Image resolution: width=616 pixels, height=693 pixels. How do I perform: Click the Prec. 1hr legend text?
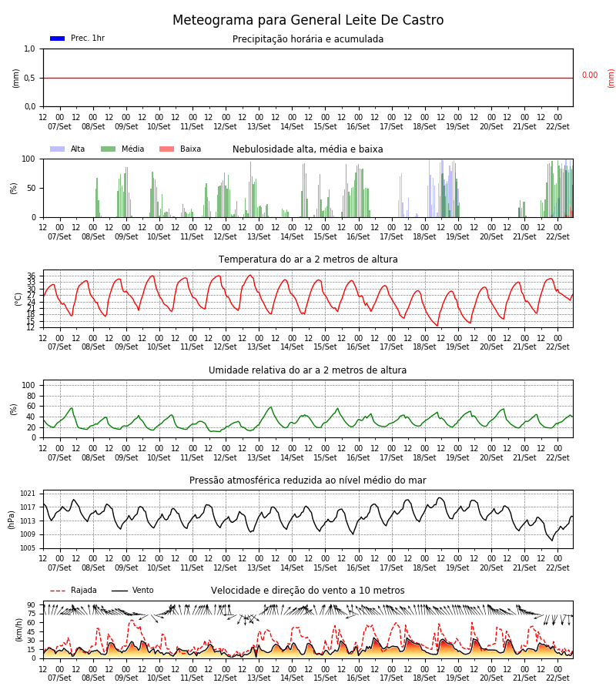pyautogui.click(x=88, y=38)
